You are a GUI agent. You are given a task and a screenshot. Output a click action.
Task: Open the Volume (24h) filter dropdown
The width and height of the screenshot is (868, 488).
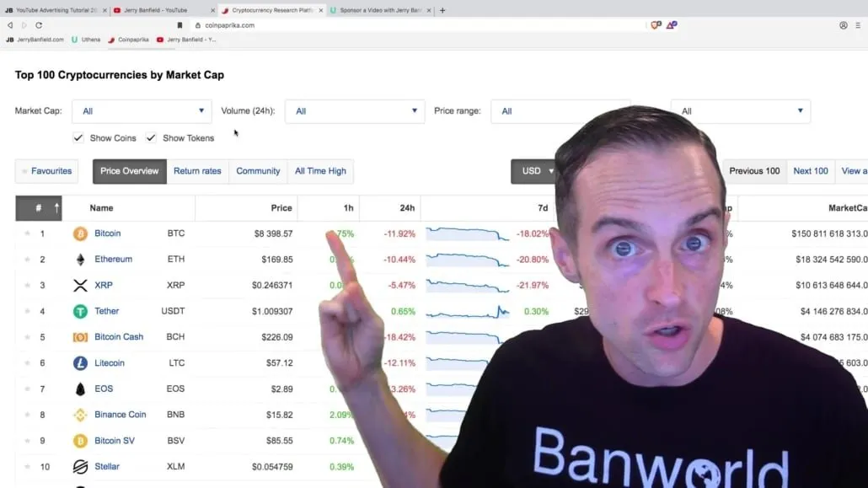(x=355, y=111)
